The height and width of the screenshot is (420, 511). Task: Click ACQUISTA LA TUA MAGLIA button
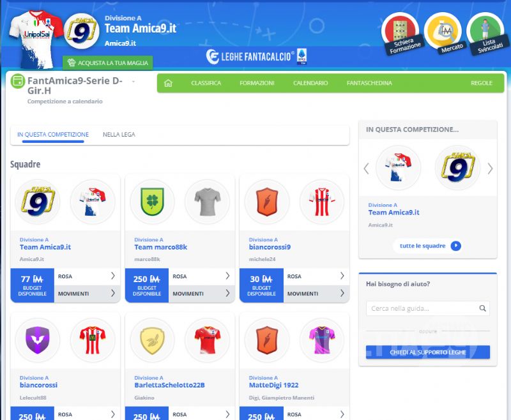point(107,63)
